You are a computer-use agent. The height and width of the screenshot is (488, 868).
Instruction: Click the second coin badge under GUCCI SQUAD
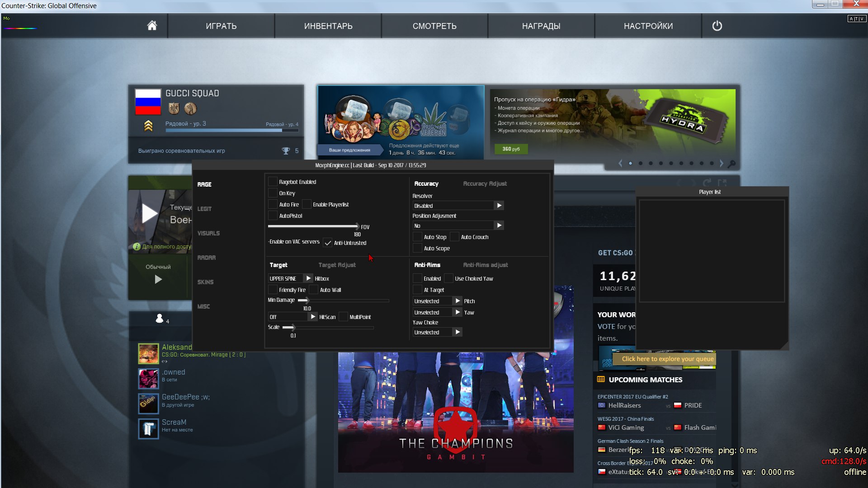(x=190, y=108)
